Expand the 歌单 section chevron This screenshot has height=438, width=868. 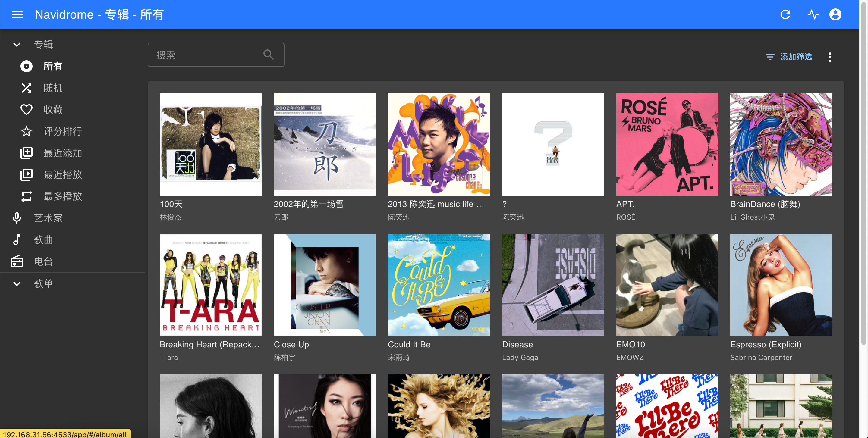[17, 283]
